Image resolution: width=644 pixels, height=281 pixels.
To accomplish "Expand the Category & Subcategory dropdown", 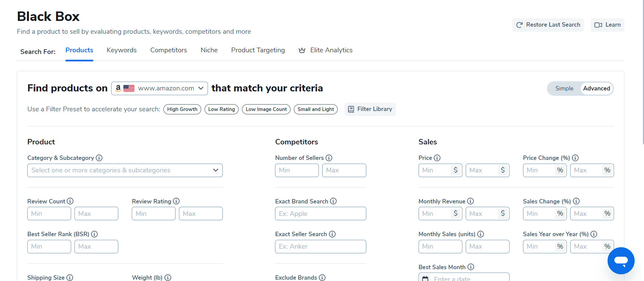I will [x=125, y=170].
